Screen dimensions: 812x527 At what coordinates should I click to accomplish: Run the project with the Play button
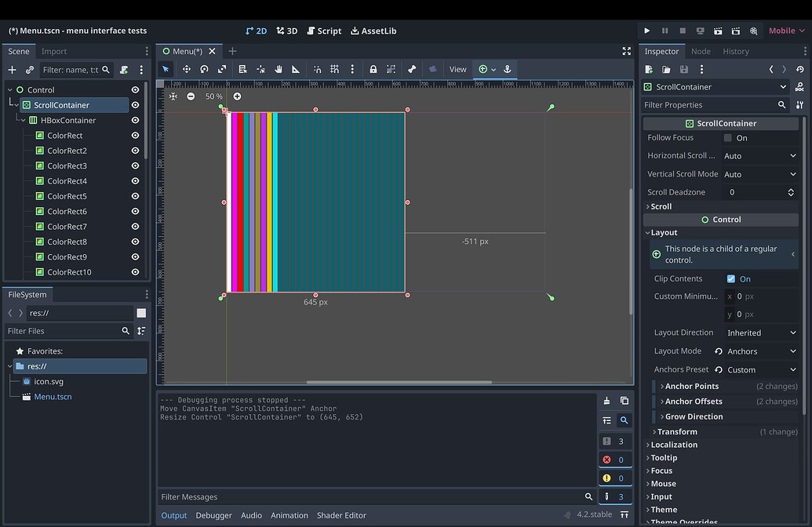pyautogui.click(x=647, y=31)
